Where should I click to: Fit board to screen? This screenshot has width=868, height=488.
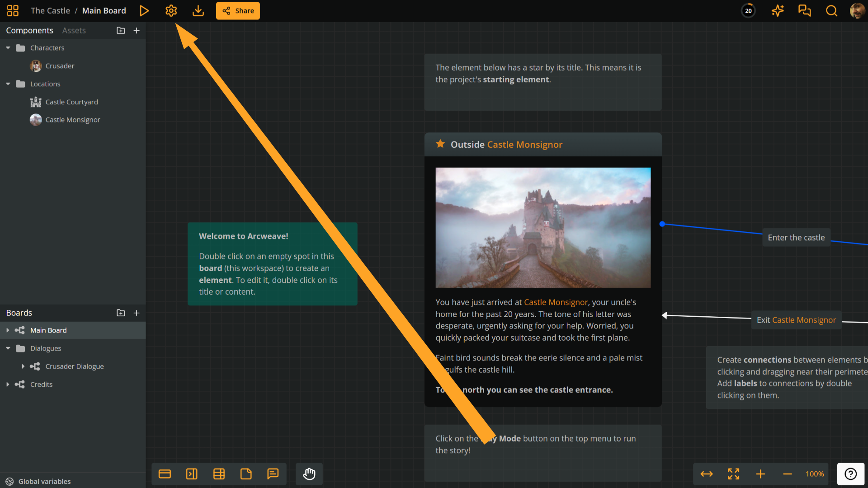[x=733, y=474]
